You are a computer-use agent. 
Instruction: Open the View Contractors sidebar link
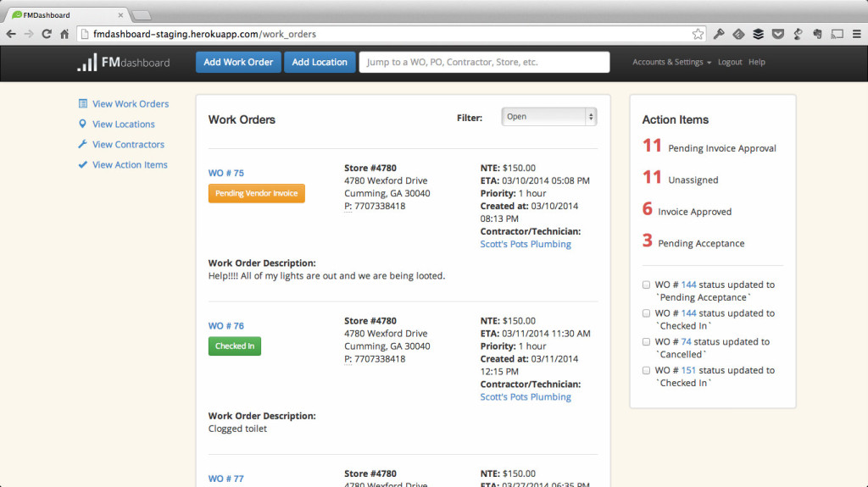coord(128,144)
